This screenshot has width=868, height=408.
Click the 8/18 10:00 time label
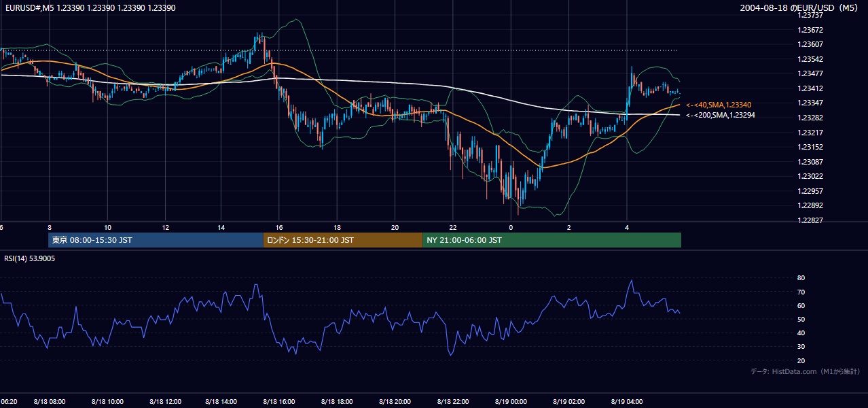point(107,402)
